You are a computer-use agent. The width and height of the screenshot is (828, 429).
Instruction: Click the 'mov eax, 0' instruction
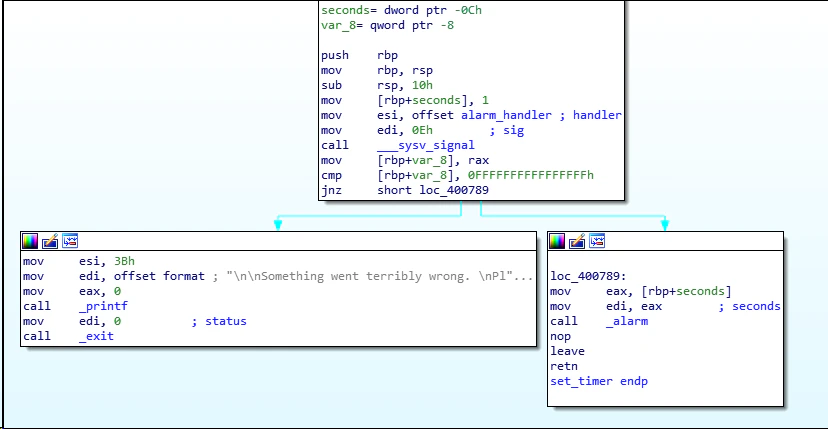[72, 291]
